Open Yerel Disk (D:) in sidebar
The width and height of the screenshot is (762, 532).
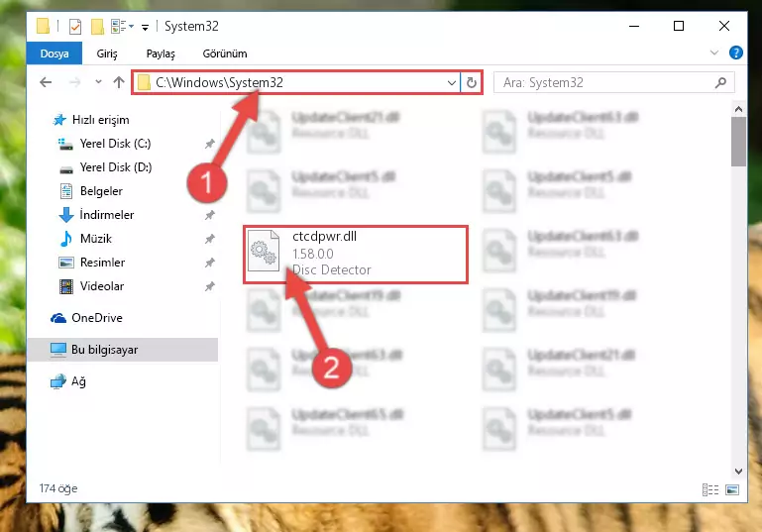pos(116,167)
